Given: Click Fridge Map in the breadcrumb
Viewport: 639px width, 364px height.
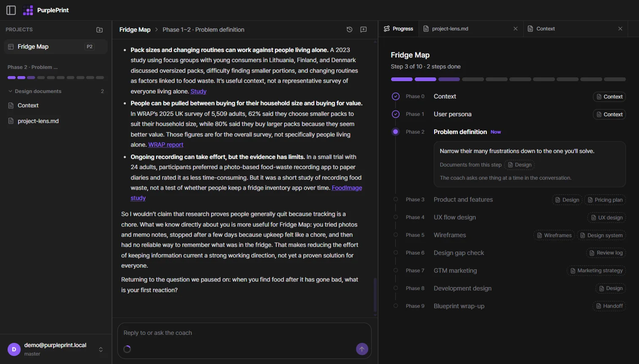Looking at the screenshot, I should pos(135,30).
